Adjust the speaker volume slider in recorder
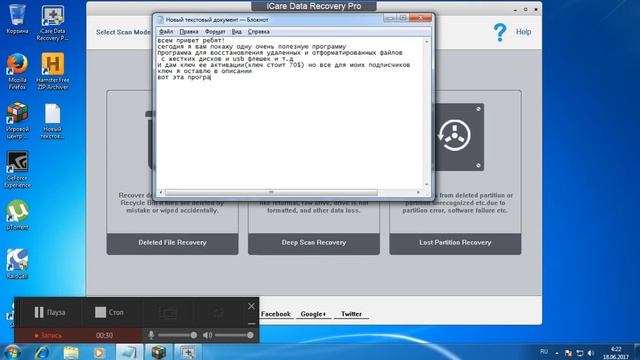The width and height of the screenshot is (640, 360). (234, 335)
